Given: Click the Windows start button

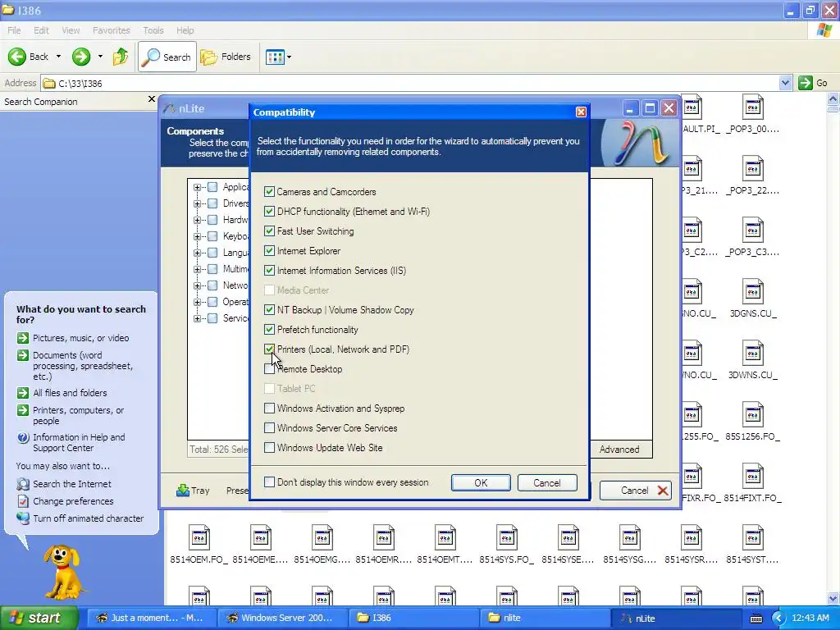Looking at the screenshot, I should 39,618.
